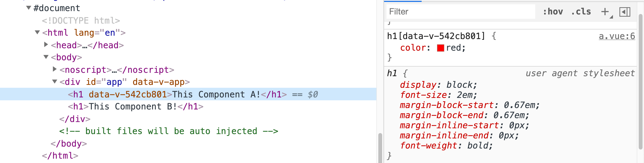Click the elements pane vertical scrollbar
This screenshot has width=644, height=163.
click(380, 148)
